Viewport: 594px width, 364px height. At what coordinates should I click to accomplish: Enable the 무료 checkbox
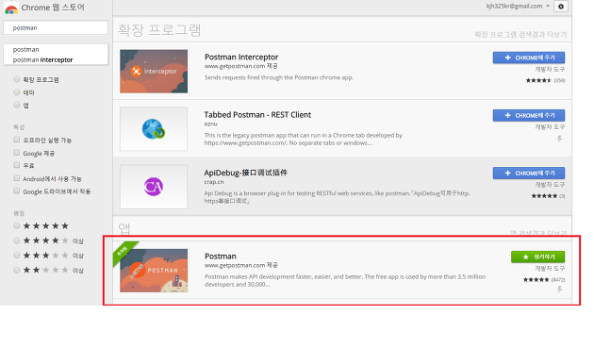(17, 165)
